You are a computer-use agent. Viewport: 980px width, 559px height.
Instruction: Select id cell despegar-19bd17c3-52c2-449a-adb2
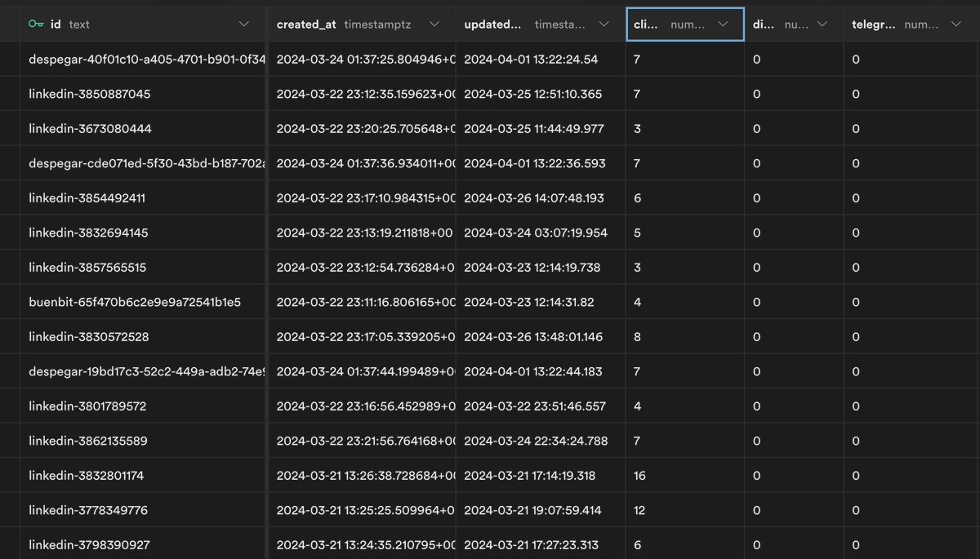pyautogui.click(x=143, y=371)
